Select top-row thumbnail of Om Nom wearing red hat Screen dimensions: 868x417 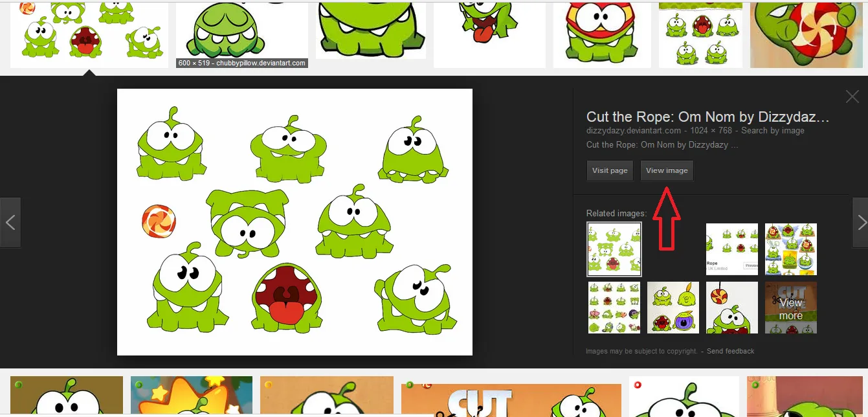click(x=602, y=34)
